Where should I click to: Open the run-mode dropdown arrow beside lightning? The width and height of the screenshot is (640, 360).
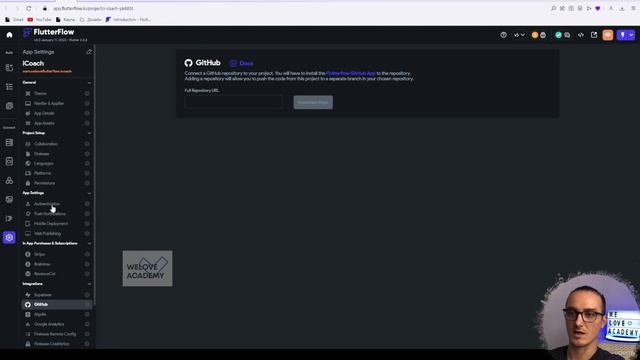coord(631,35)
